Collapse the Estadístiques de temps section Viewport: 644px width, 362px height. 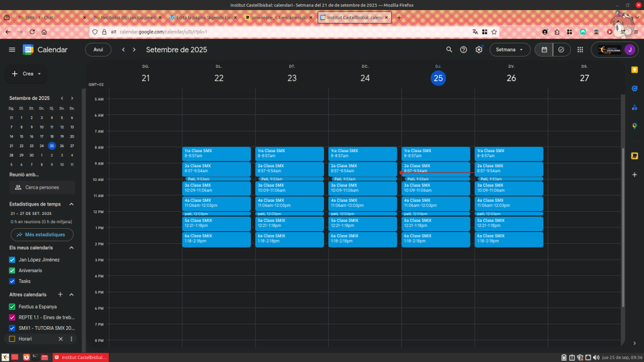[x=71, y=204]
